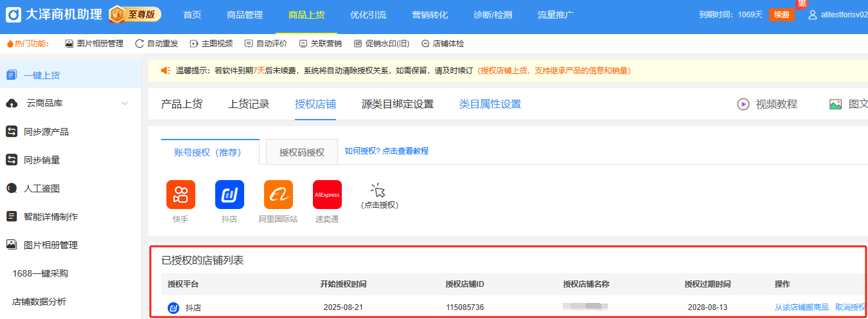
Task: Open 如何授权 tutorial link
Action: tap(386, 151)
